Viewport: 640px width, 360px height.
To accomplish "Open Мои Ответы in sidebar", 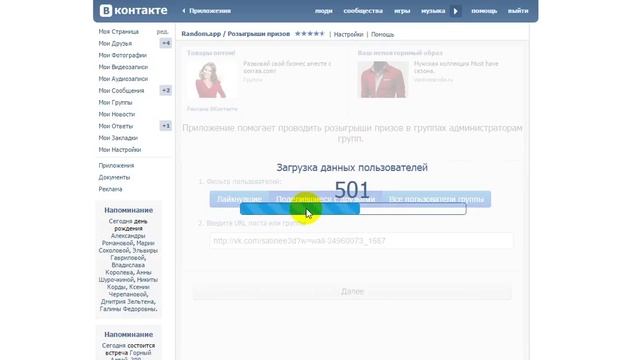I will 116,126.
